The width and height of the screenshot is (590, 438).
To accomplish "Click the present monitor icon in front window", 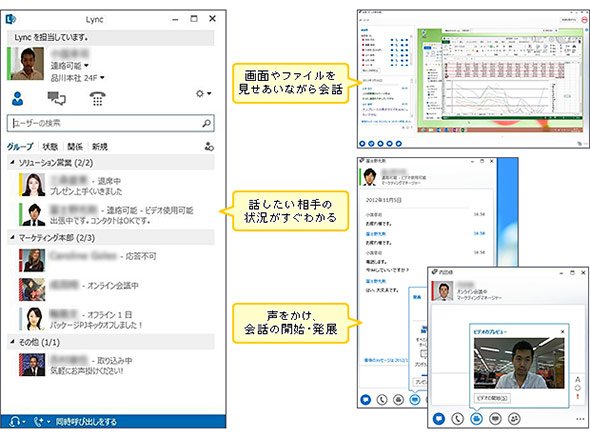I will tap(495, 418).
